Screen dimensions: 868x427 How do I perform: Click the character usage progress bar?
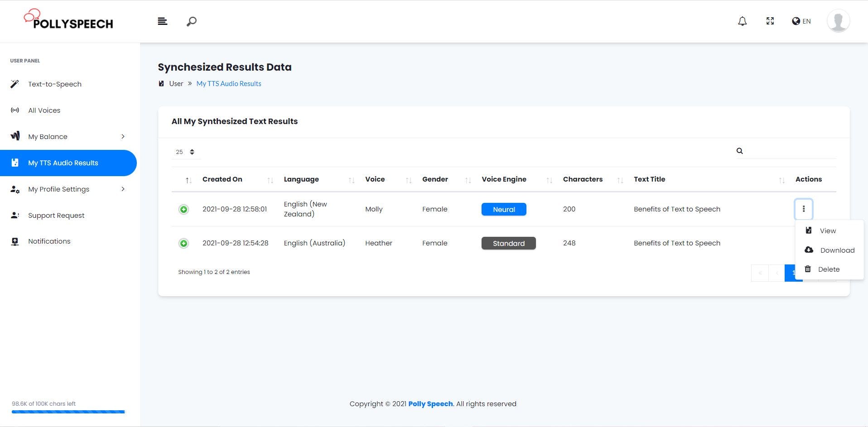[68, 412]
